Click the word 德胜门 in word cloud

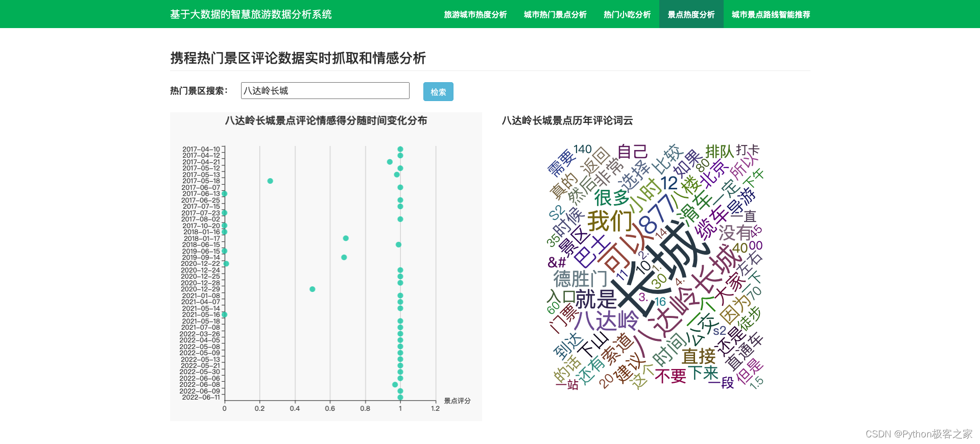[581, 279]
